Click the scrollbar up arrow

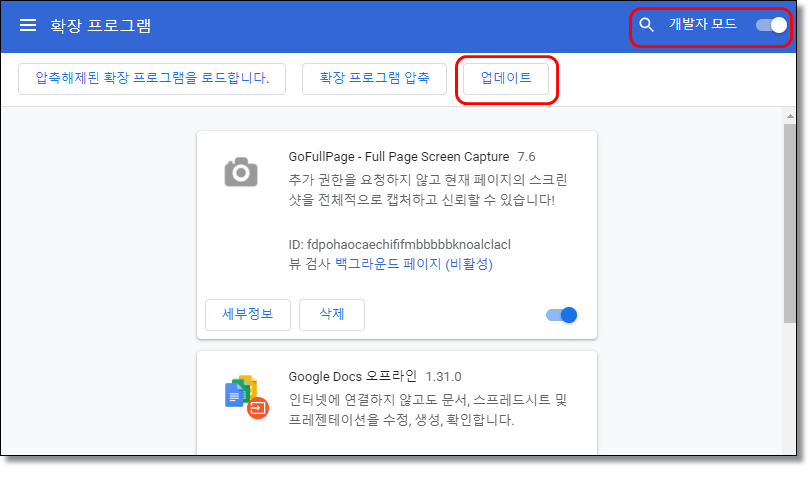point(790,116)
